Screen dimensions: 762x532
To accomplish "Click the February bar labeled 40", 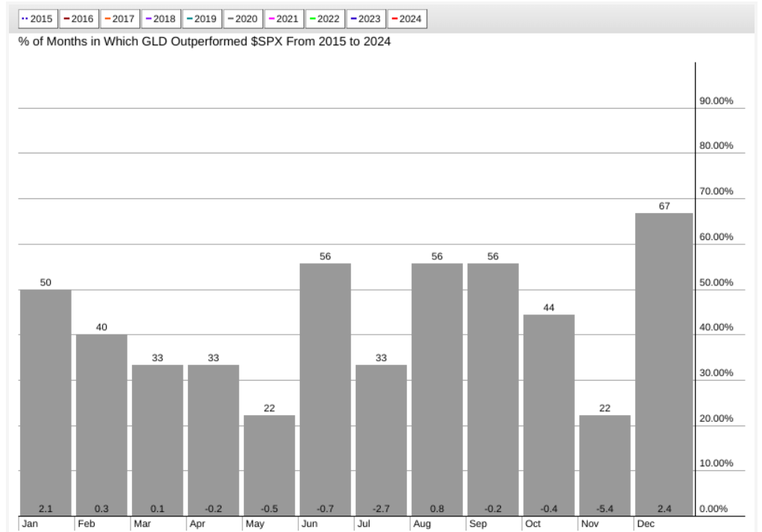I will click(101, 425).
